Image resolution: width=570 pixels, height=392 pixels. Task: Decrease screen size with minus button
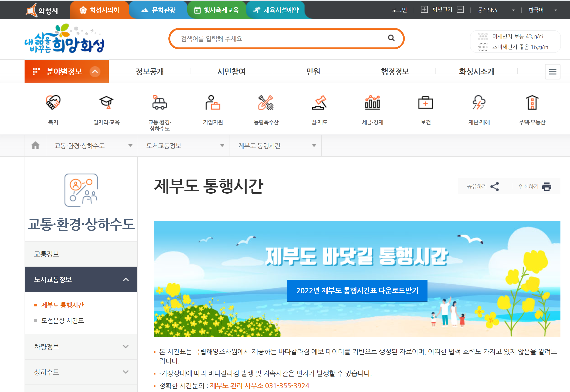coord(460,10)
